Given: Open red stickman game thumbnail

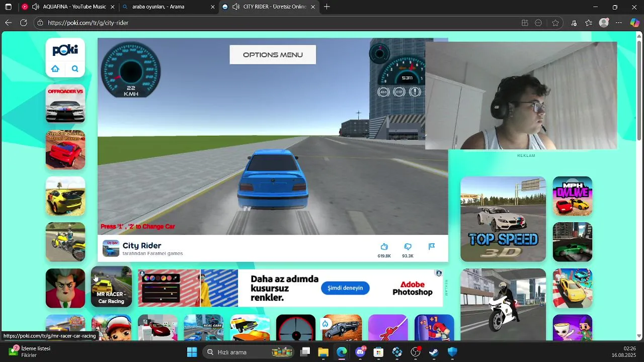Looking at the screenshot, I should point(388,328).
